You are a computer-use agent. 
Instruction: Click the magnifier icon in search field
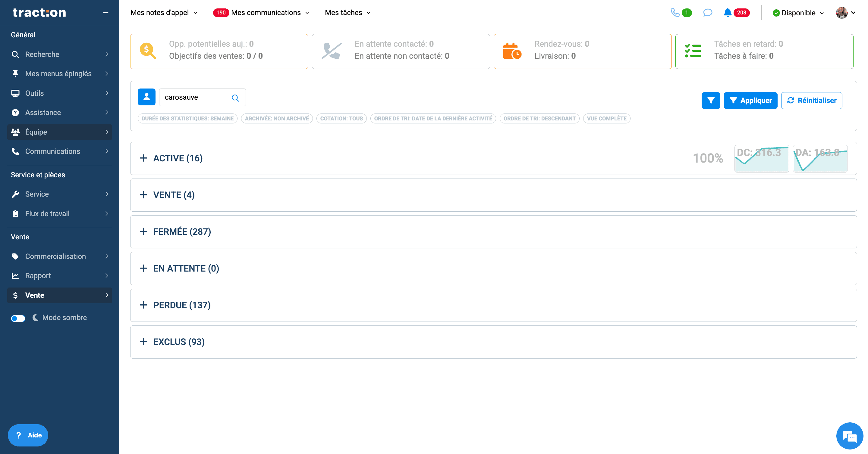click(x=235, y=98)
